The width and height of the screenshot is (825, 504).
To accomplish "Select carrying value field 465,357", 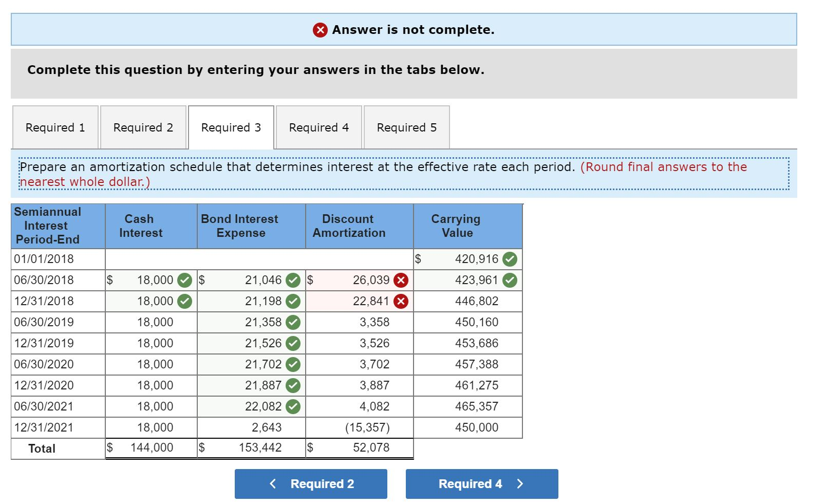I will 468,406.
